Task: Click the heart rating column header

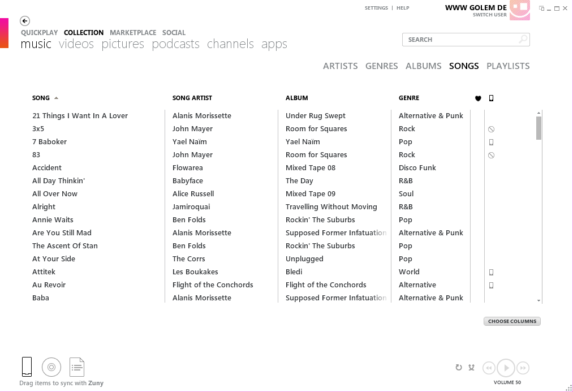Action: (x=478, y=98)
